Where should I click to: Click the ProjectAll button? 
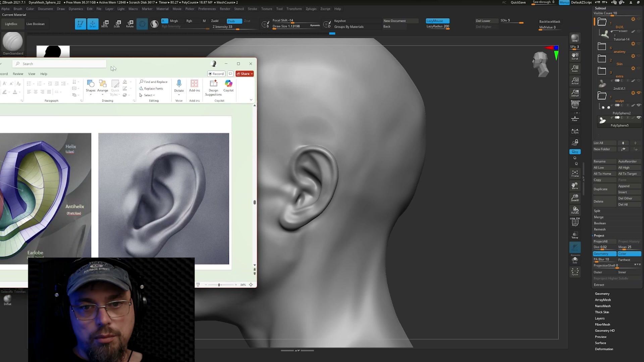click(604, 241)
